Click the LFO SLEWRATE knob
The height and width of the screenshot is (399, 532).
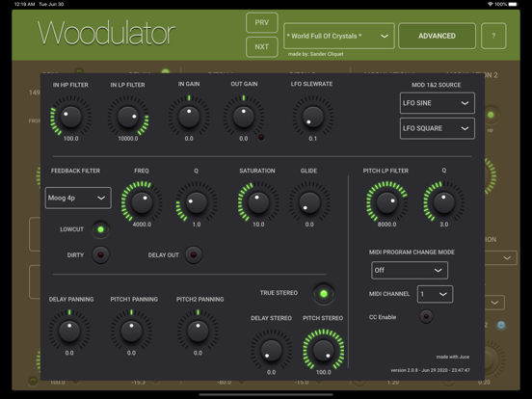313,117
